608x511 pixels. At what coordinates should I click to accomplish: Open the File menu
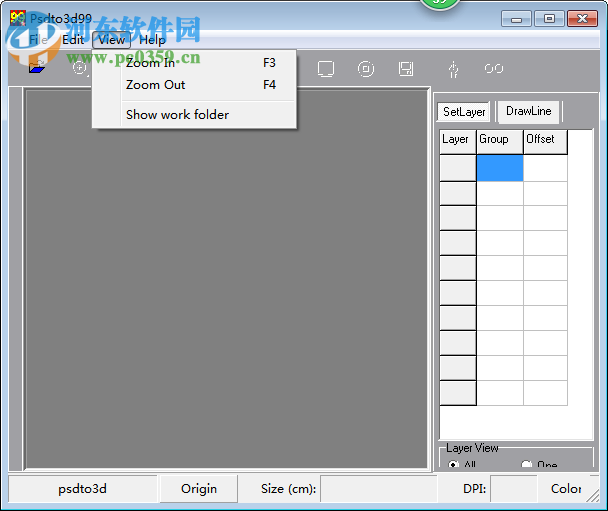38,40
